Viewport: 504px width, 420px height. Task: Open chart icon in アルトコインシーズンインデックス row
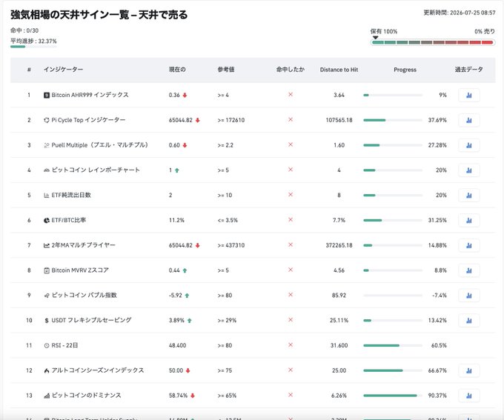coord(469,370)
